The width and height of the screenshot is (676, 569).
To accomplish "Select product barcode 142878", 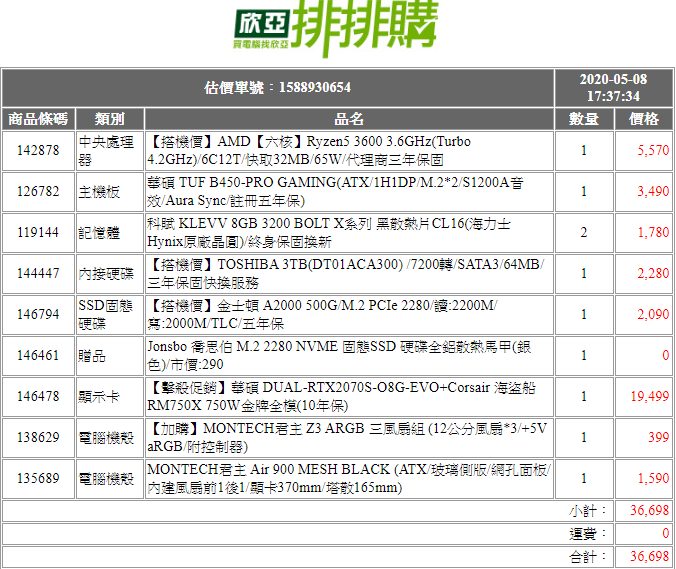I will coord(38,150).
